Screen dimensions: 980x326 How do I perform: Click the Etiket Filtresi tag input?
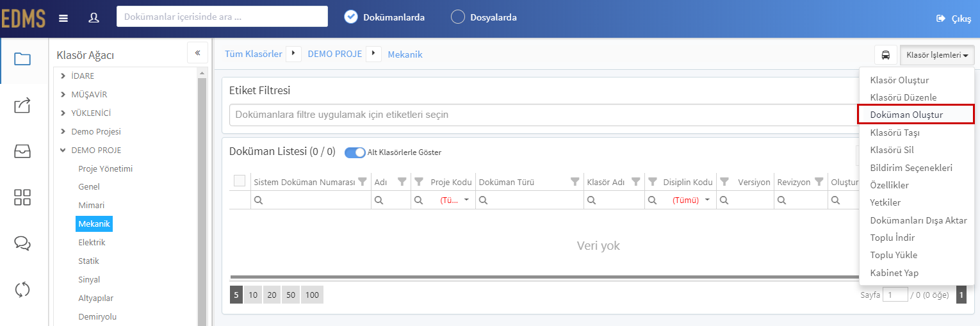tap(543, 115)
